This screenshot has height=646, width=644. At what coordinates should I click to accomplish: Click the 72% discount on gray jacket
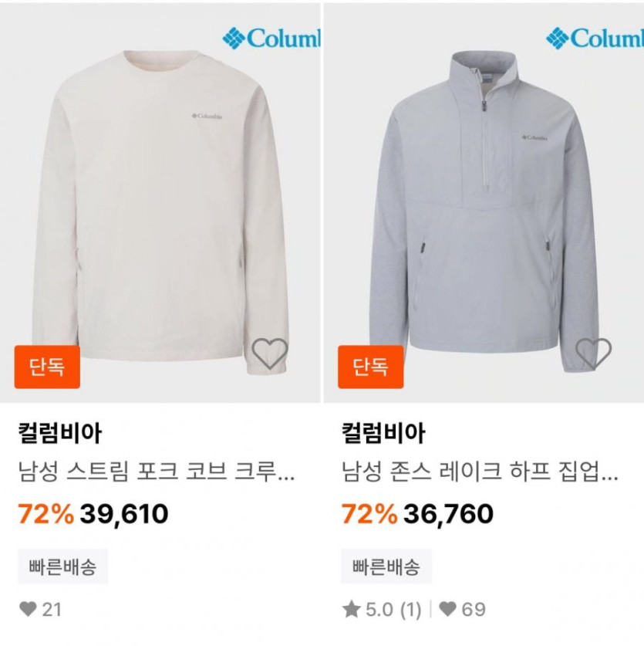pos(369,514)
